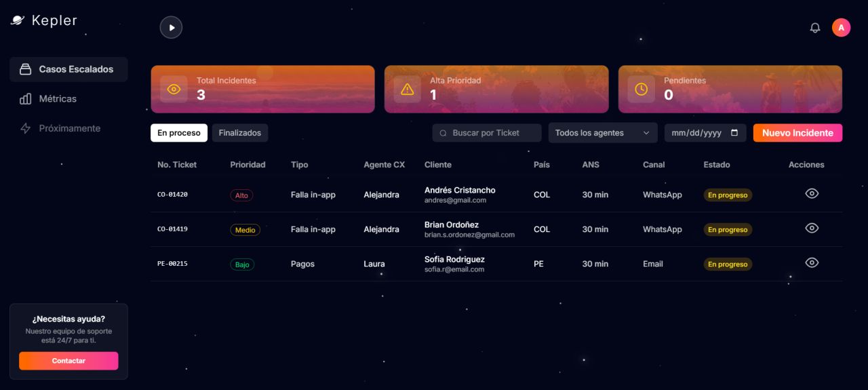Image resolution: width=868 pixels, height=390 pixels.
Task: Click the Agente CX column header
Action: 384,165
